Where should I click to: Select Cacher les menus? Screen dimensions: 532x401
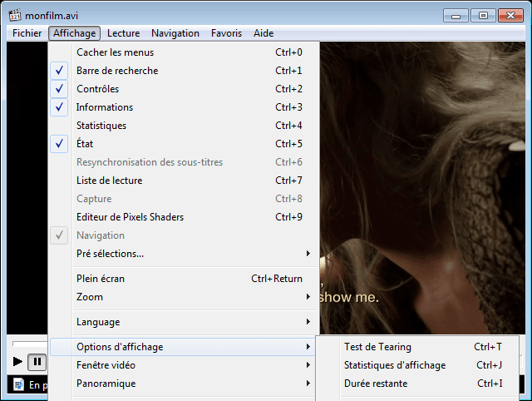[x=114, y=52]
